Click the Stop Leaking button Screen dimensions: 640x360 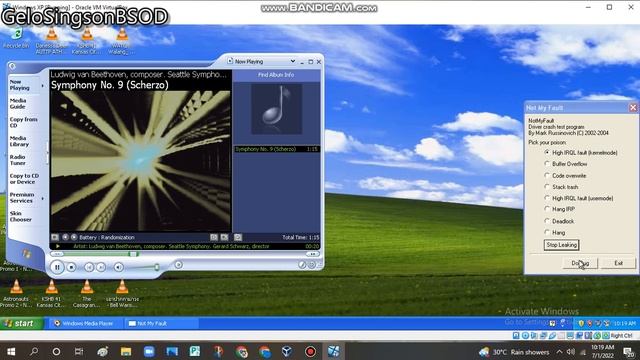[561, 245]
